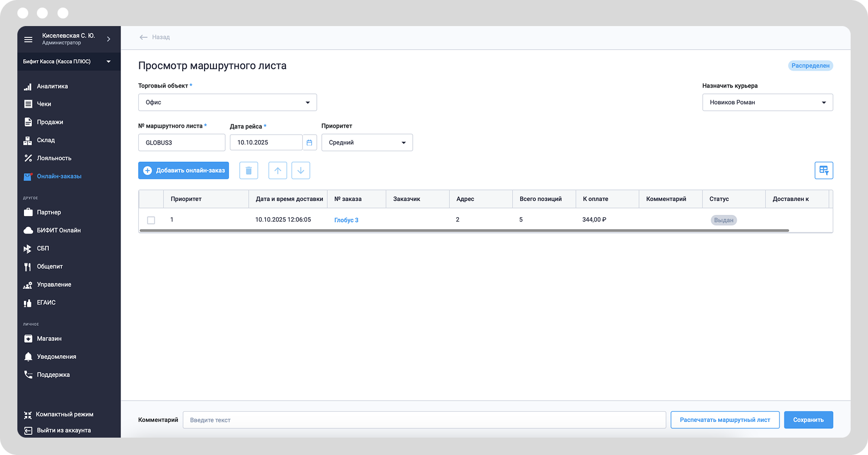Click Распечатать маршрутный лист button
Viewport: 868px width, 455px height.
point(725,420)
